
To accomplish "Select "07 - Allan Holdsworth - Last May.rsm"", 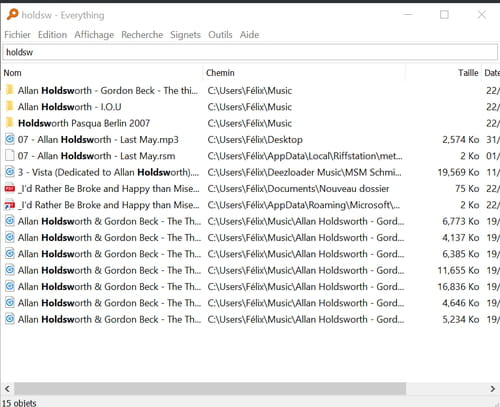I will coord(96,156).
